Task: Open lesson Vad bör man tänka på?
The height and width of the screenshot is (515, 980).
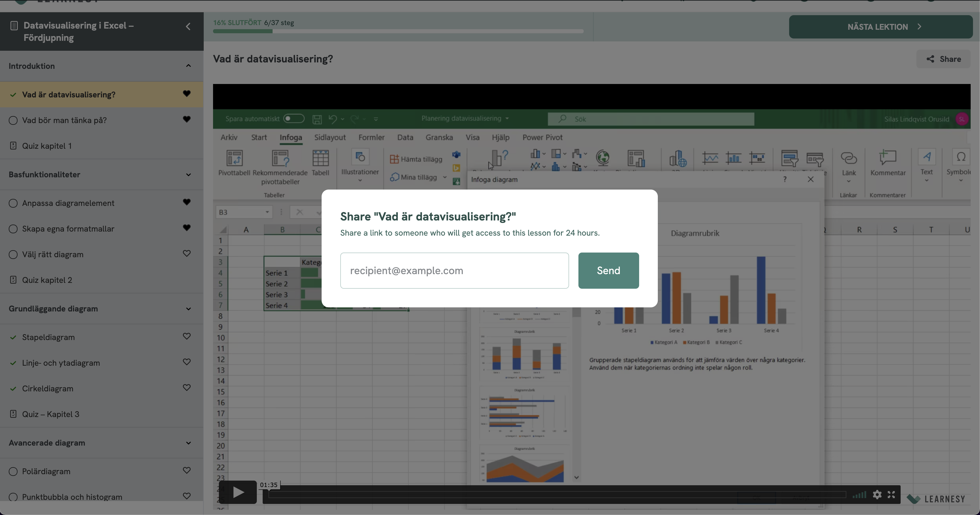Action: coord(64,120)
